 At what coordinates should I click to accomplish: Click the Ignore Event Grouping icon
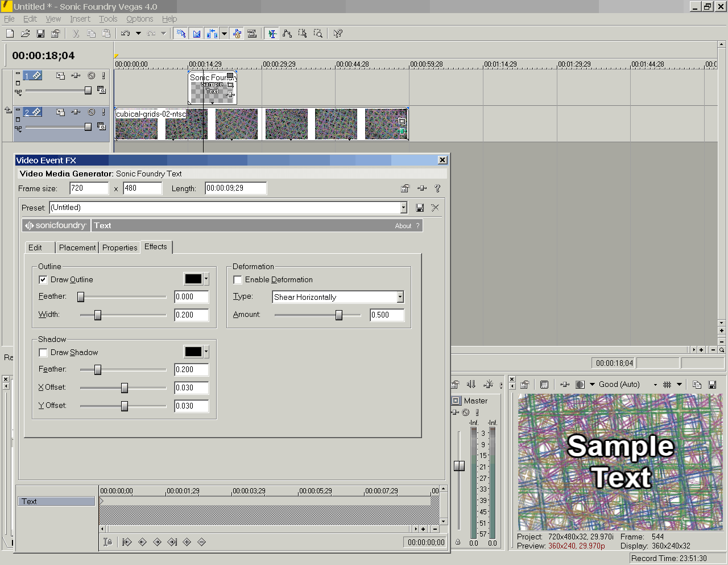pos(252,34)
